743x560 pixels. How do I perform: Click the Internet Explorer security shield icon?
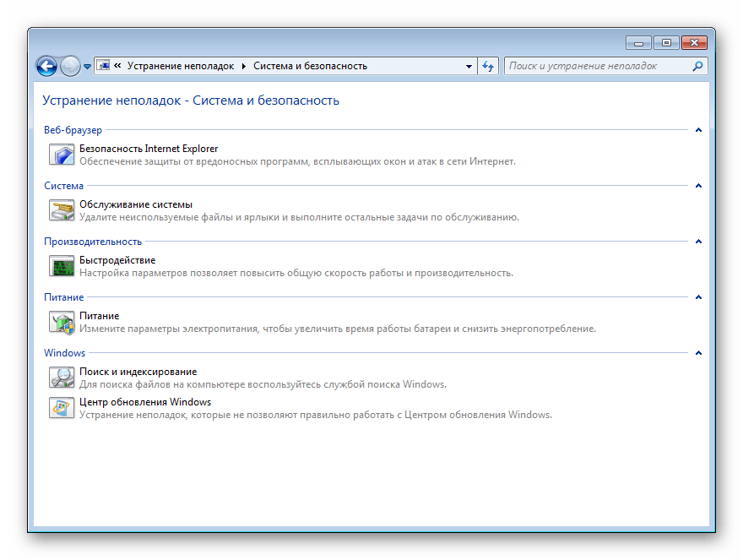(62, 155)
